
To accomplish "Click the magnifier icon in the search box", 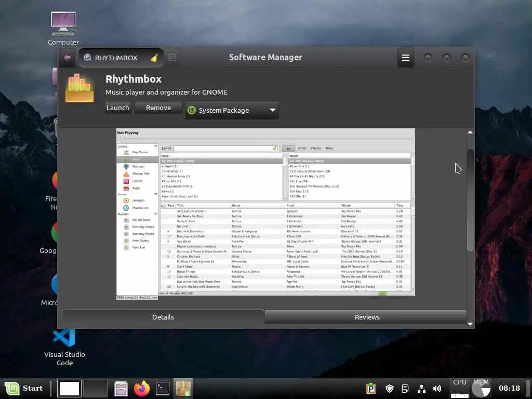I will [x=87, y=58].
